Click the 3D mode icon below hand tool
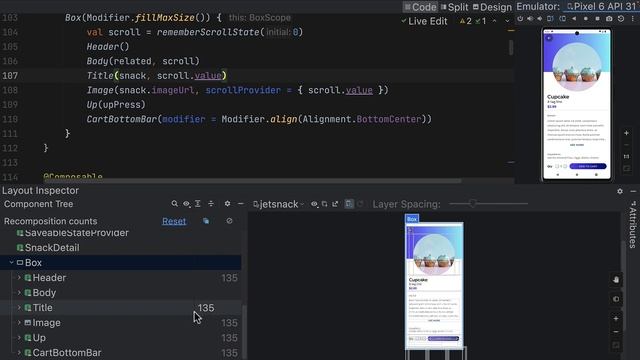This screenshot has height=360, width=640. [x=616, y=299]
